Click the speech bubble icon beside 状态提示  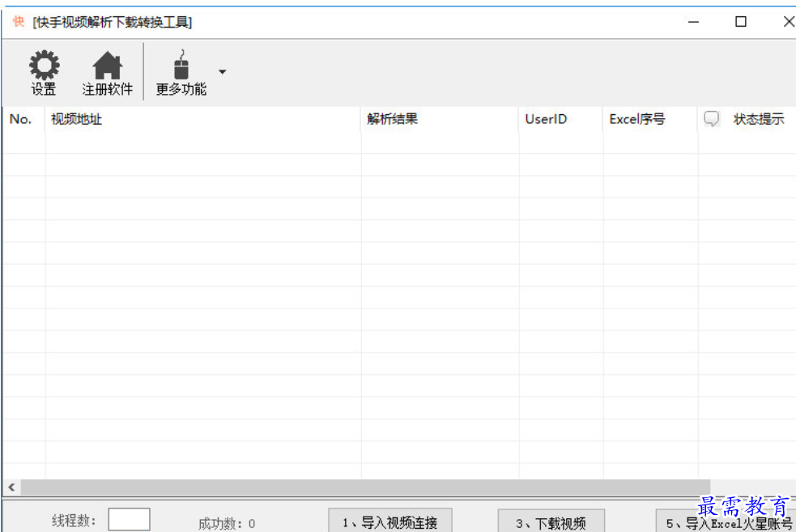(711, 119)
